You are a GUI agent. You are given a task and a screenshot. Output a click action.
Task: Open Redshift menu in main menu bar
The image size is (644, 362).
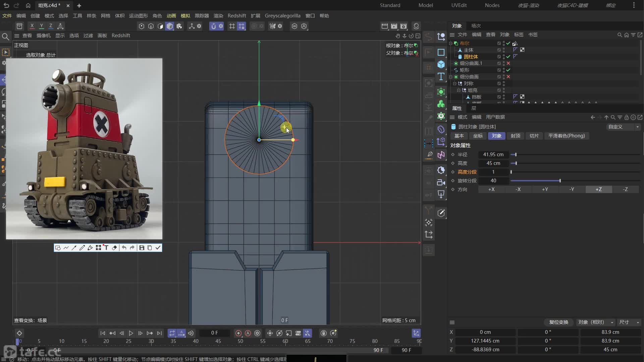237,16
